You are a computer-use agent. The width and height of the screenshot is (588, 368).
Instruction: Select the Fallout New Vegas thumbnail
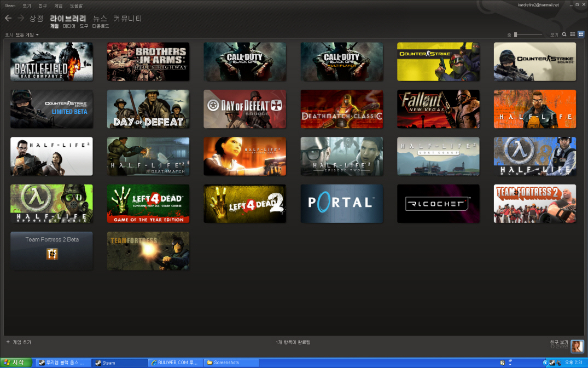tap(438, 109)
